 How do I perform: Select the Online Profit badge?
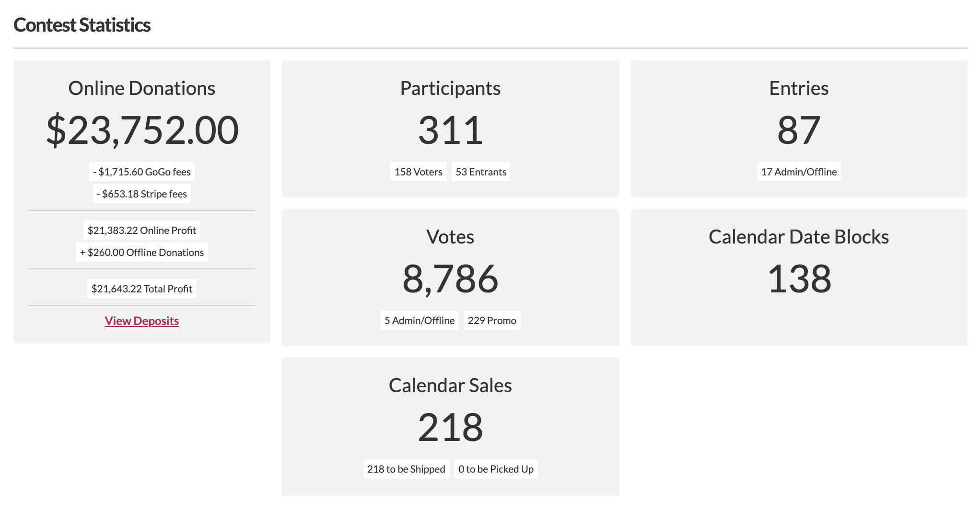click(142, 230)
